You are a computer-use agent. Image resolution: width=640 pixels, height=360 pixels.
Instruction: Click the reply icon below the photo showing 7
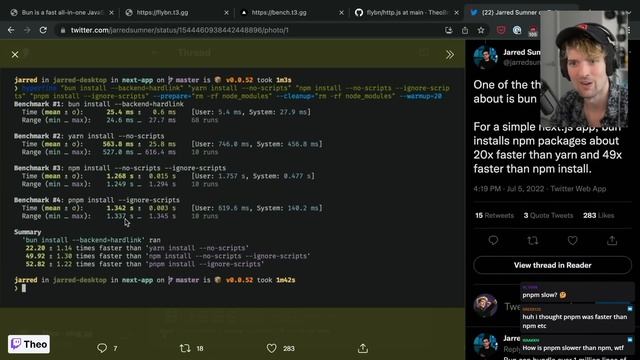102,348
